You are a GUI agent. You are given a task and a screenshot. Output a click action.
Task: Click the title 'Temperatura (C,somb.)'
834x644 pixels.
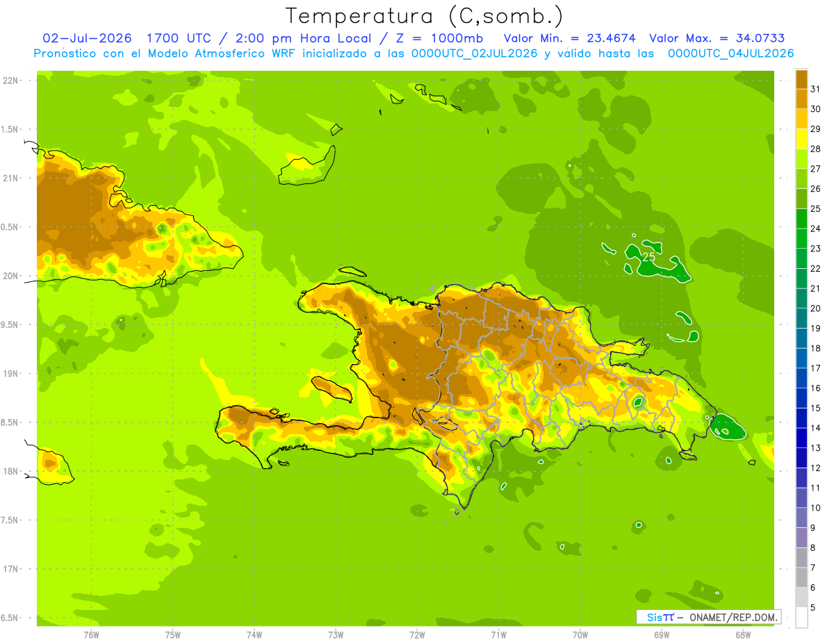click(425, 16)
